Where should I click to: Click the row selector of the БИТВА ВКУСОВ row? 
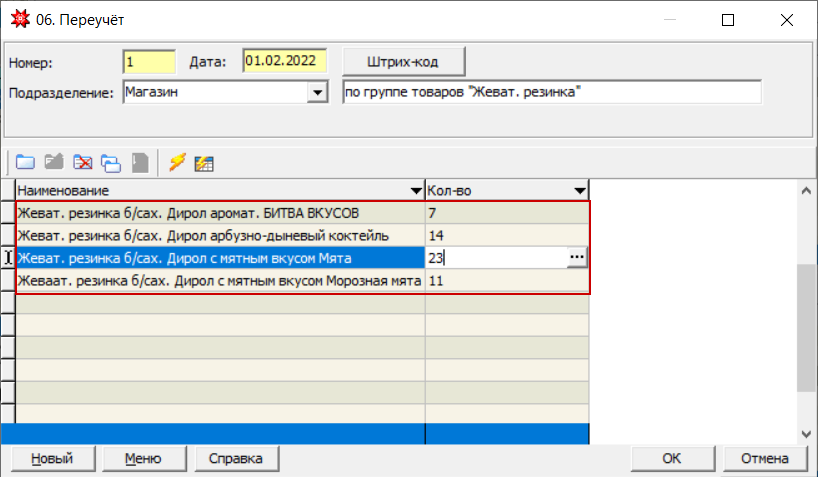(8, 212)
